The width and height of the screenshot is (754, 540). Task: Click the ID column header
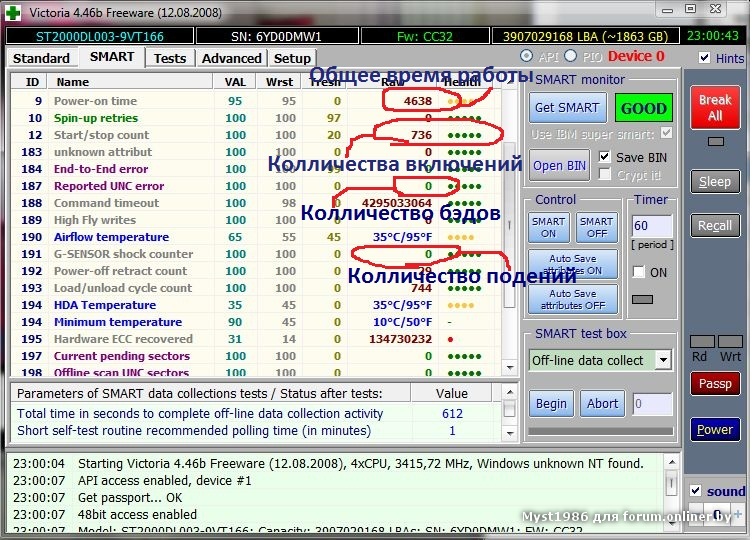pos(30,82)
